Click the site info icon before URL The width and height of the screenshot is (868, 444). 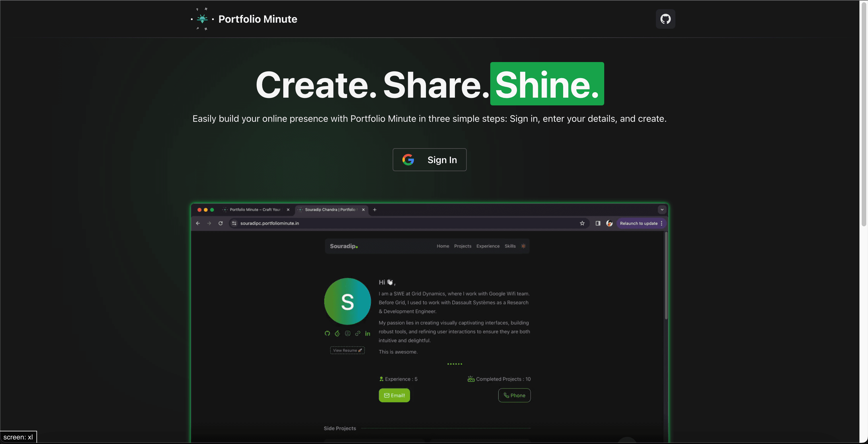tap(234, 223)
